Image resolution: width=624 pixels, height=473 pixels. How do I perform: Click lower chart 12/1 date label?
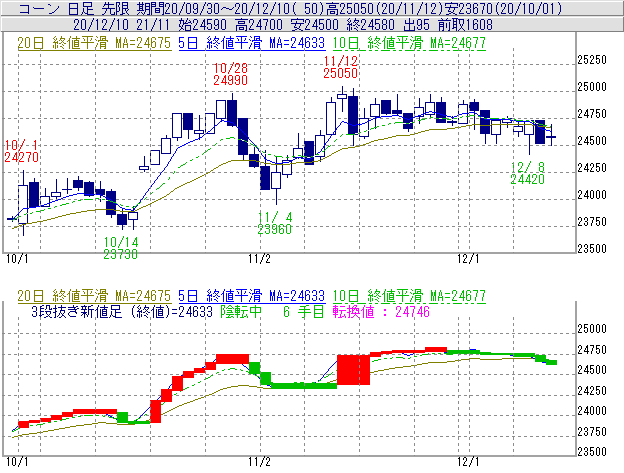pyautogui.click(x=468, y=462)
